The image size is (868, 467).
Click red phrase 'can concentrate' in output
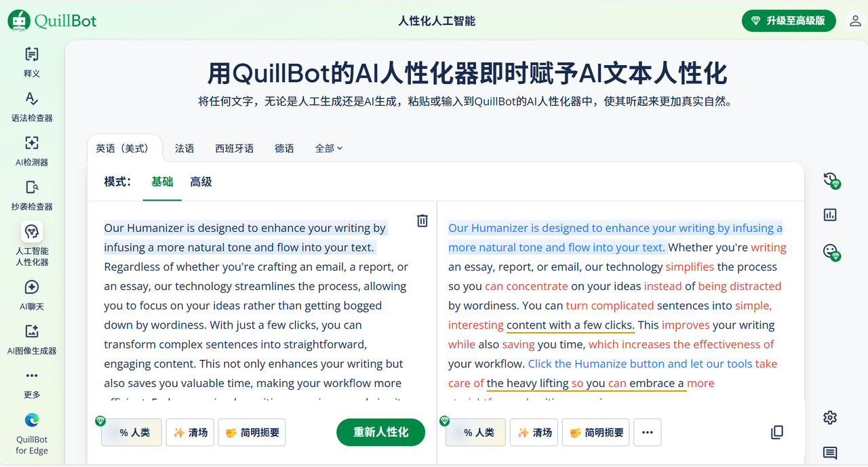526,286
